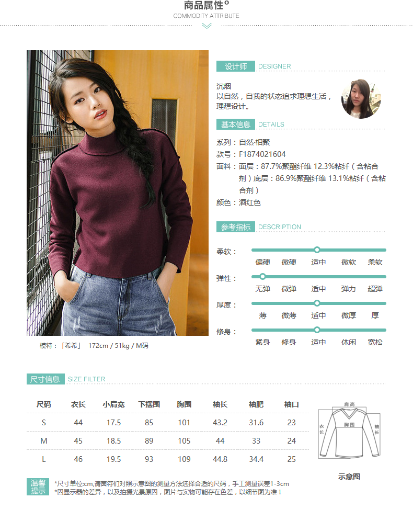Click the S size row label
413x532 pixels.
click(x=44, y=423)
